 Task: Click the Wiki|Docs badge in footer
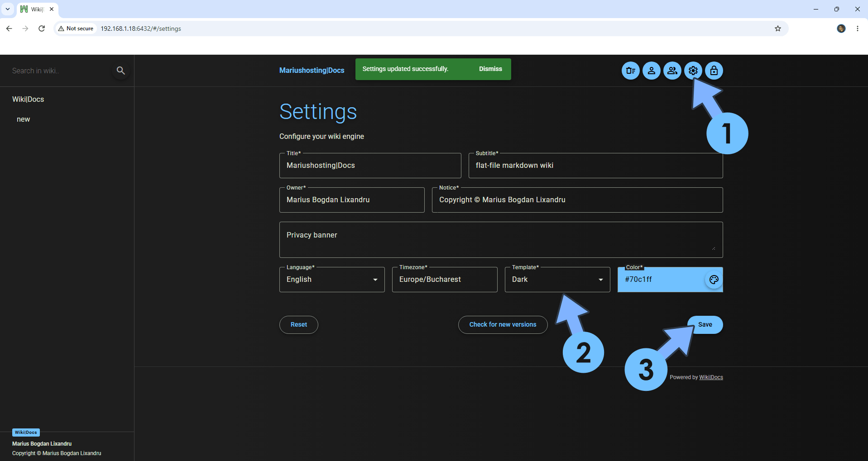coord(26,432)
